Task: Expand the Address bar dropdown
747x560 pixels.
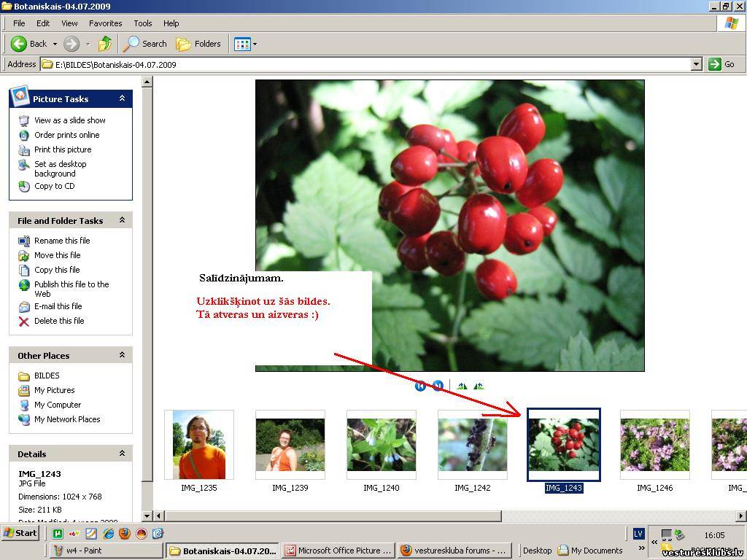Action: [x=696, y=64]
